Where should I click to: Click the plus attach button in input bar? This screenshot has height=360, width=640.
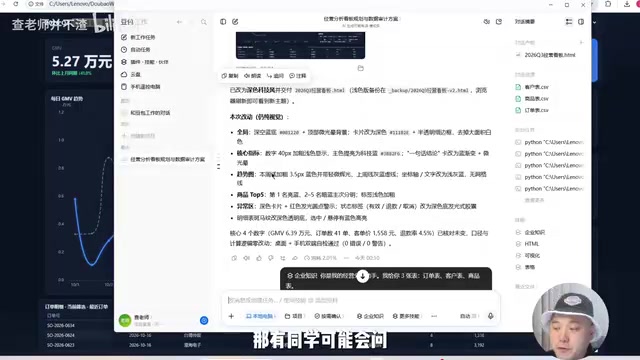pos(231,316)
